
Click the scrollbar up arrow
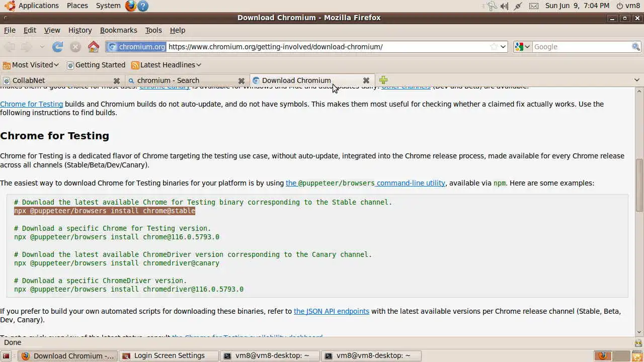pyautogui.click(x=639, y=91)
